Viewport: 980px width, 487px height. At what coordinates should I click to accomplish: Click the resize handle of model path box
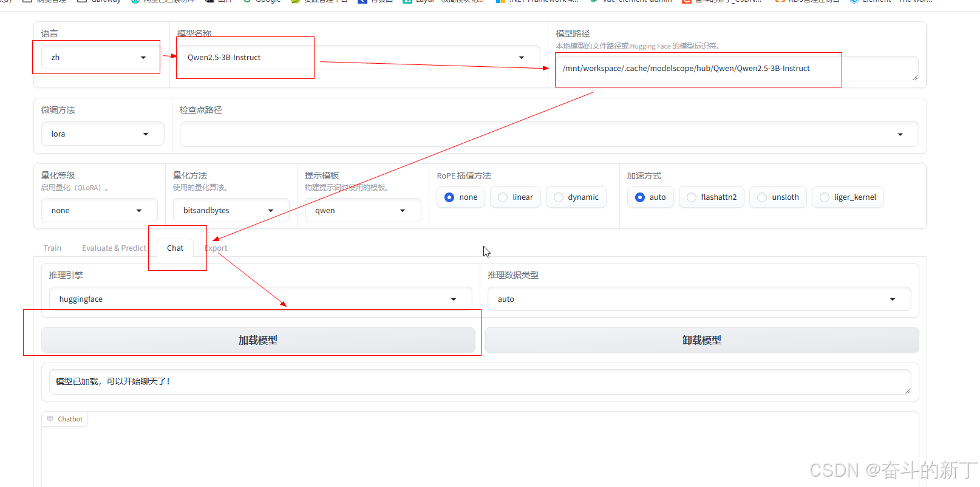click(x=914, y=77)
